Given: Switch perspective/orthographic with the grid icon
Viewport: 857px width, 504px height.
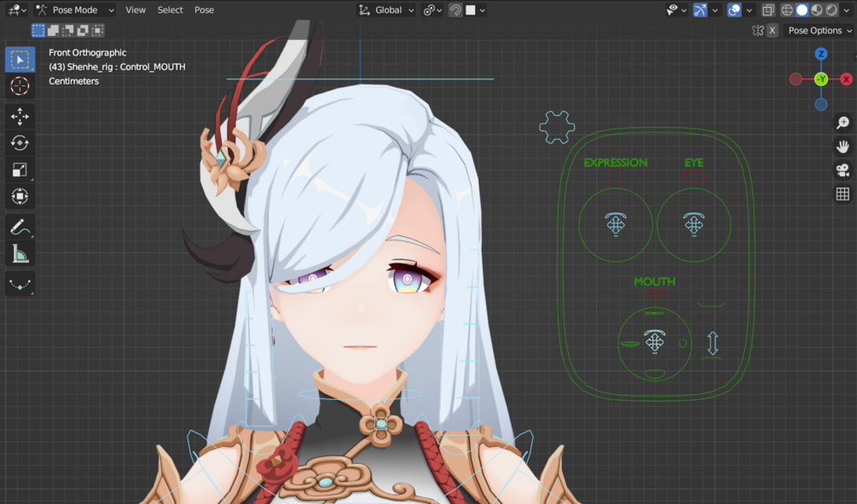Looking at the screenshot, I should point(843,194).
